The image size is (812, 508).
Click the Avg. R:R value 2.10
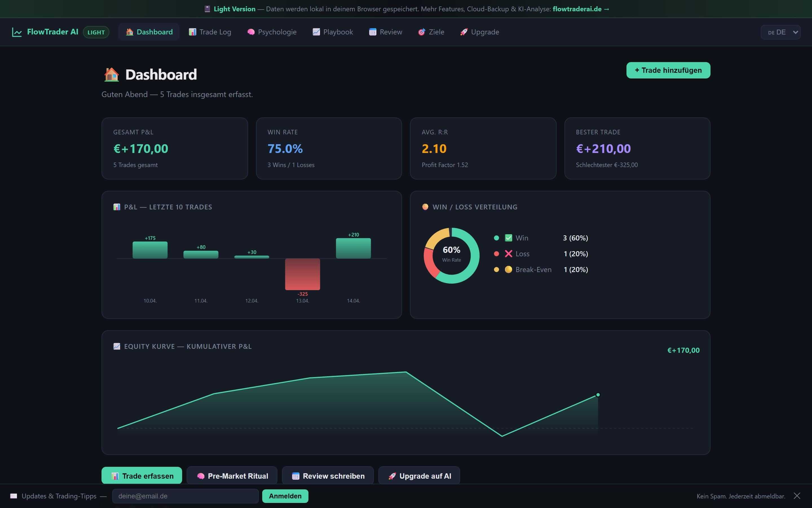point(434,148)
